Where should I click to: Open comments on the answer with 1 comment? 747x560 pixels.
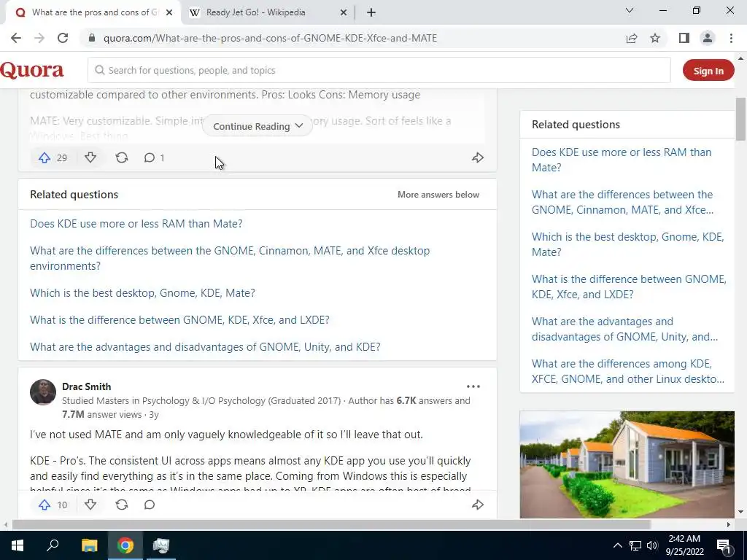point(154,157)
